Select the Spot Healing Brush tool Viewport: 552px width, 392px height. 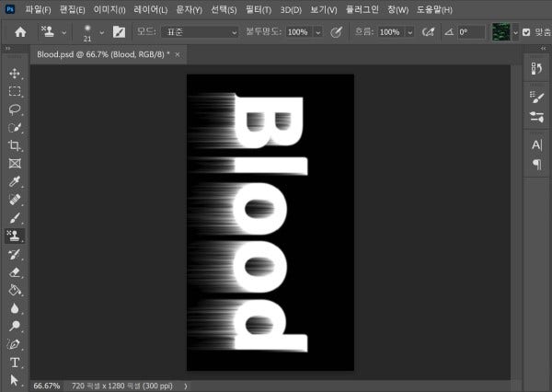pyautogui.click(x=15, y=200)
